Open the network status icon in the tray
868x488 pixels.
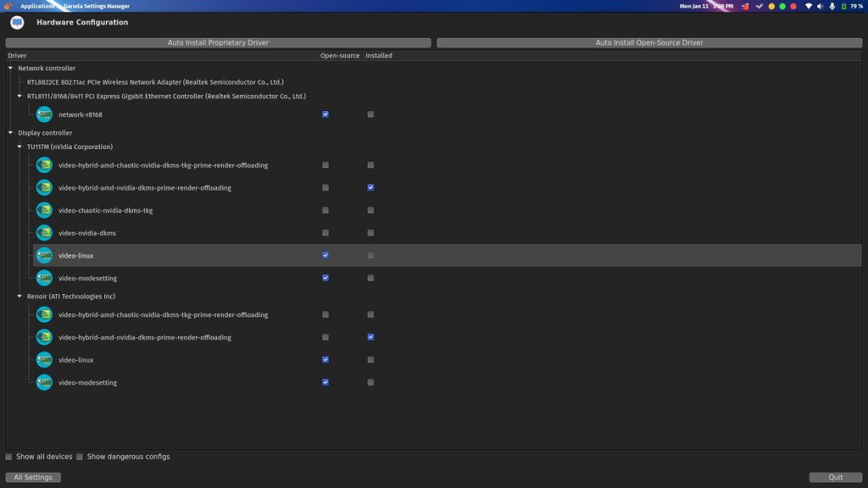[x=809, y=6]
